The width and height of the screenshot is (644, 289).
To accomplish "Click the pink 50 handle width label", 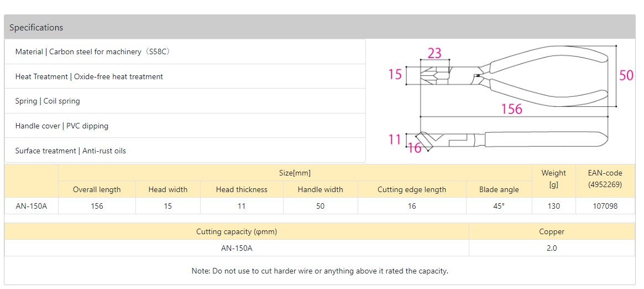I will (x=626, y=75).
